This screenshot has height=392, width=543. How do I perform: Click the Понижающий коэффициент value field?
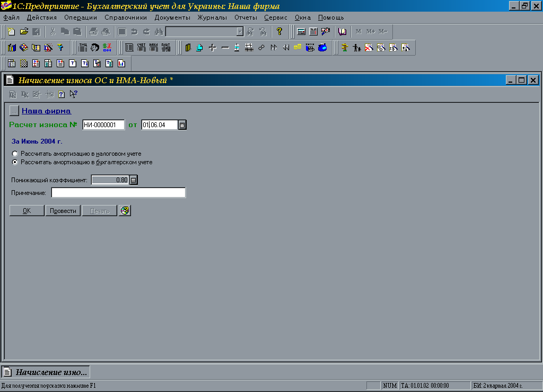tap(110, 180)
